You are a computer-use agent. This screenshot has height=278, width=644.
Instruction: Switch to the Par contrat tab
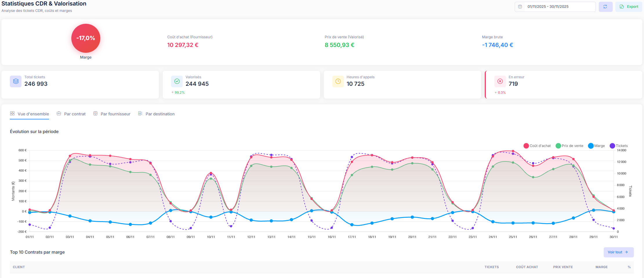71,114
